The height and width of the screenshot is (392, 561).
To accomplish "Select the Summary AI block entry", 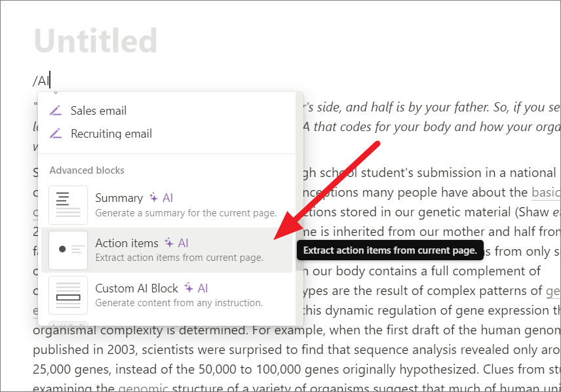I will [x=166, y=205].
